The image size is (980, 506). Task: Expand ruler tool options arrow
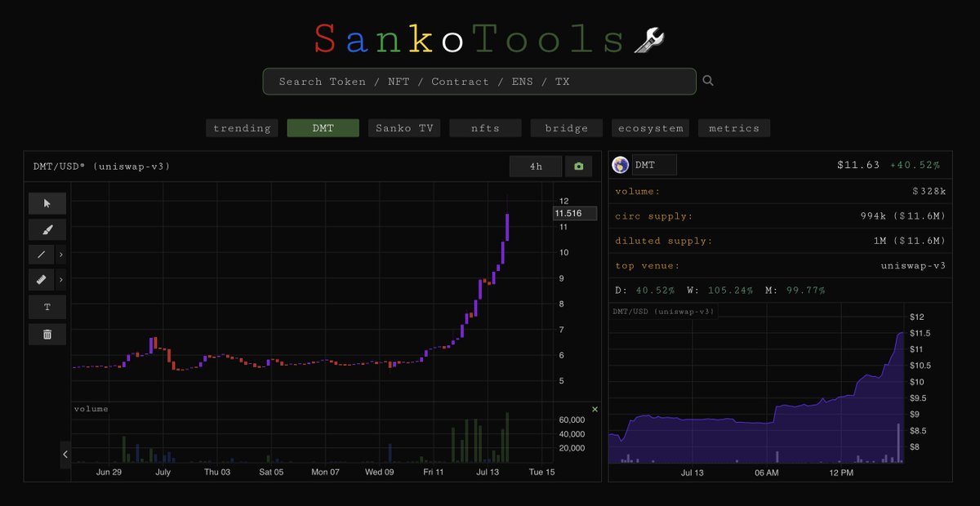click(61, 280)
